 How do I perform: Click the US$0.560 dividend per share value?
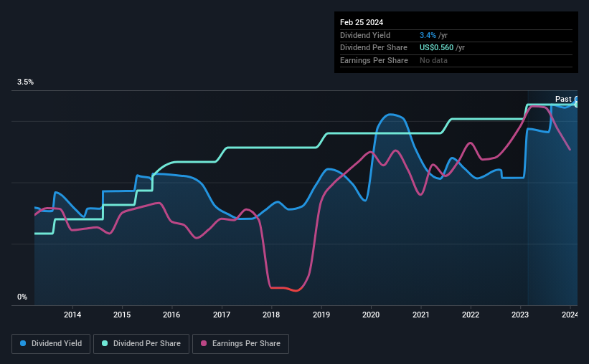tap(436, 48)
